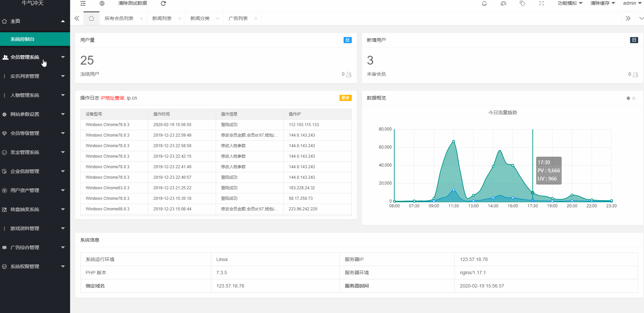644x313 pixels.
Task: Toggle sidebar collapse with the menu icon
Action: point(83,3)
